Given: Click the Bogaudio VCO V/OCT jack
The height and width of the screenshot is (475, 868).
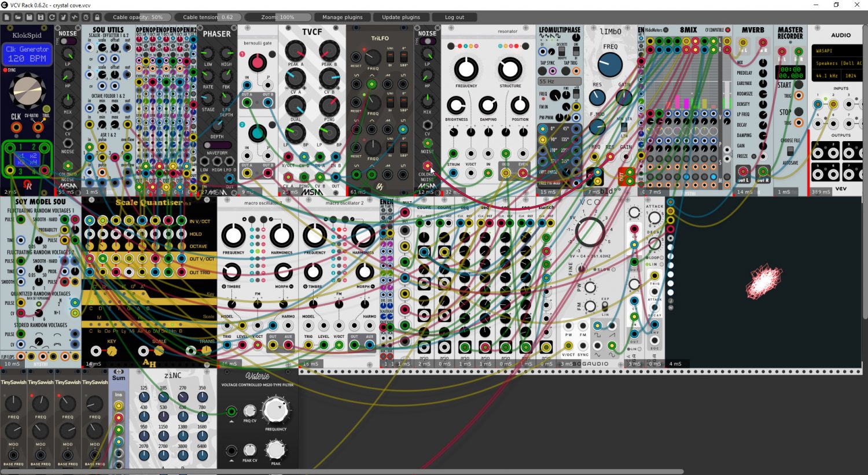Looking at the screenshot, I should (x=568, y=345).
